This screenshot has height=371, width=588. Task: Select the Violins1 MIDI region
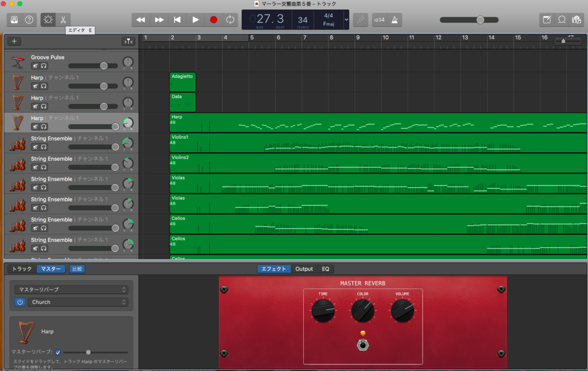(378, 143)
